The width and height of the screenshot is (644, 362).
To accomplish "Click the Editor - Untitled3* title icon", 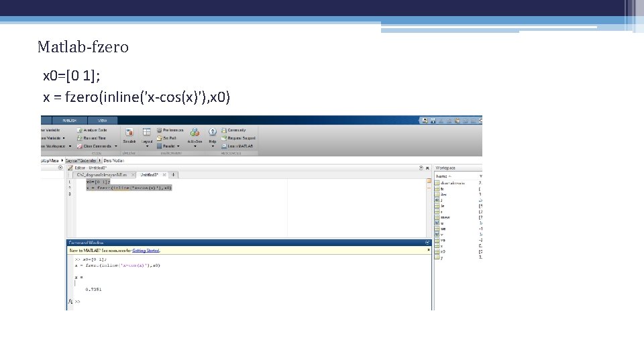I will coord(70,168).
